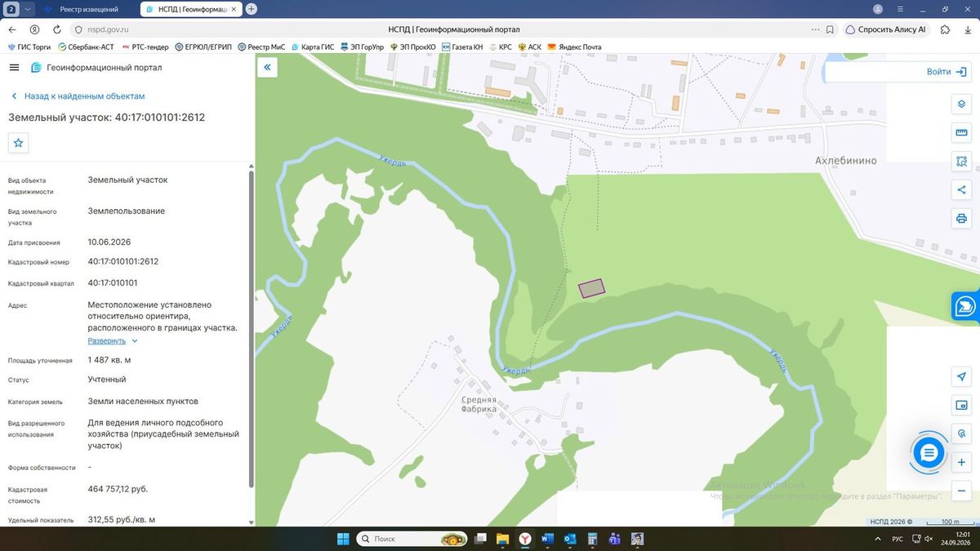
Task: Open the map layers panel
Action: click(x=961, y=104)
